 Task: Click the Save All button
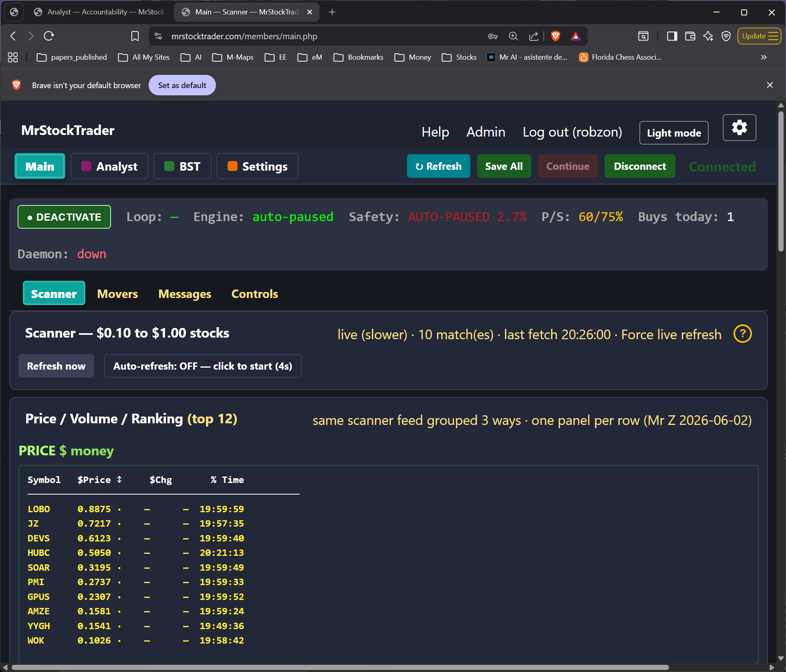pos(504,166)
